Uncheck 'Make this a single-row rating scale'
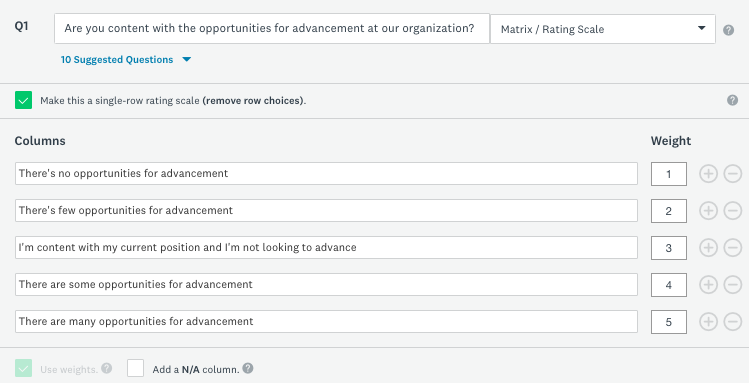The width and height of the screenshot is (749, 383). click(23, 100)
